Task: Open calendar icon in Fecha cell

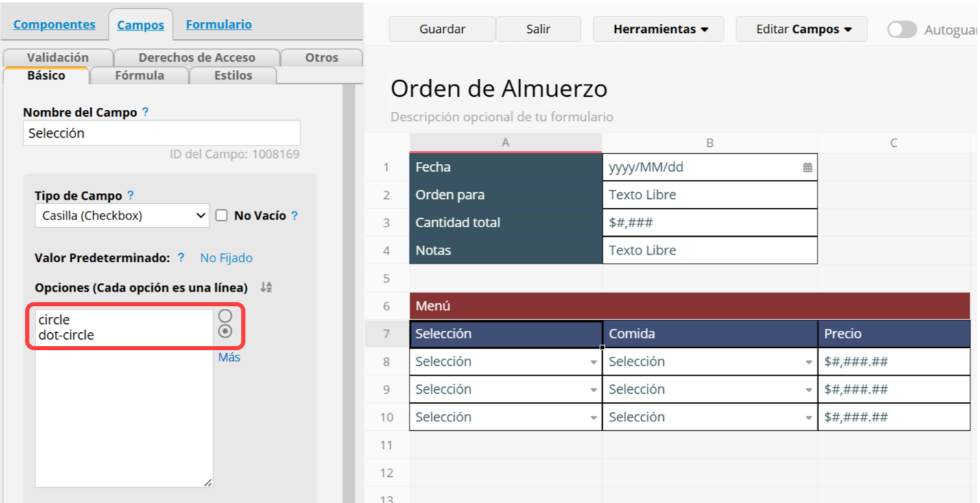Action: 807,167
